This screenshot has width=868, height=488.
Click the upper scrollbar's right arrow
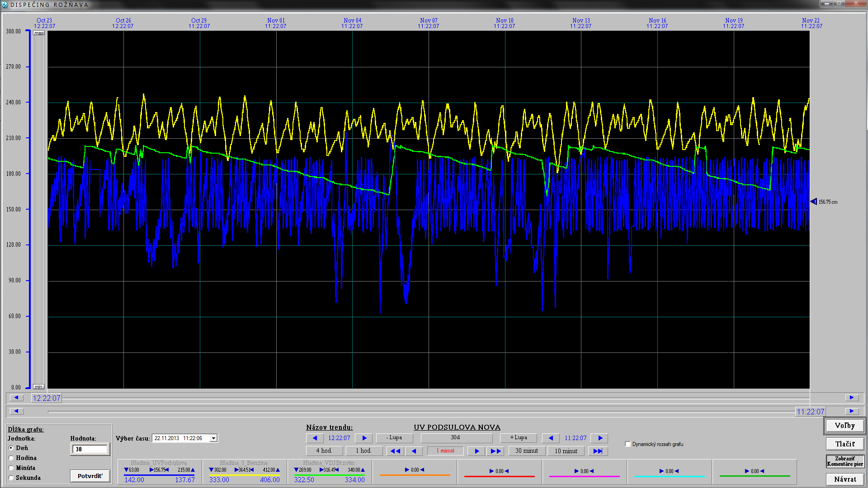[x=851, y=398]
